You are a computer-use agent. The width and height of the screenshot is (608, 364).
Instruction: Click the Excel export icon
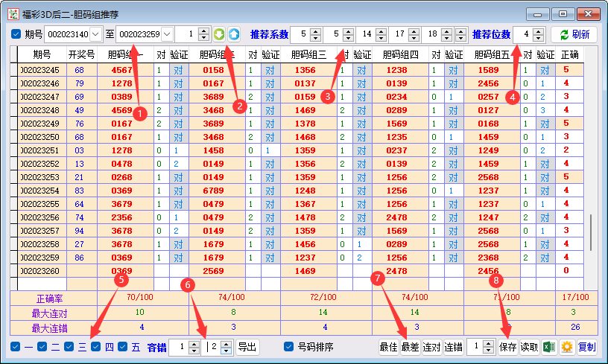click(549, 347)
